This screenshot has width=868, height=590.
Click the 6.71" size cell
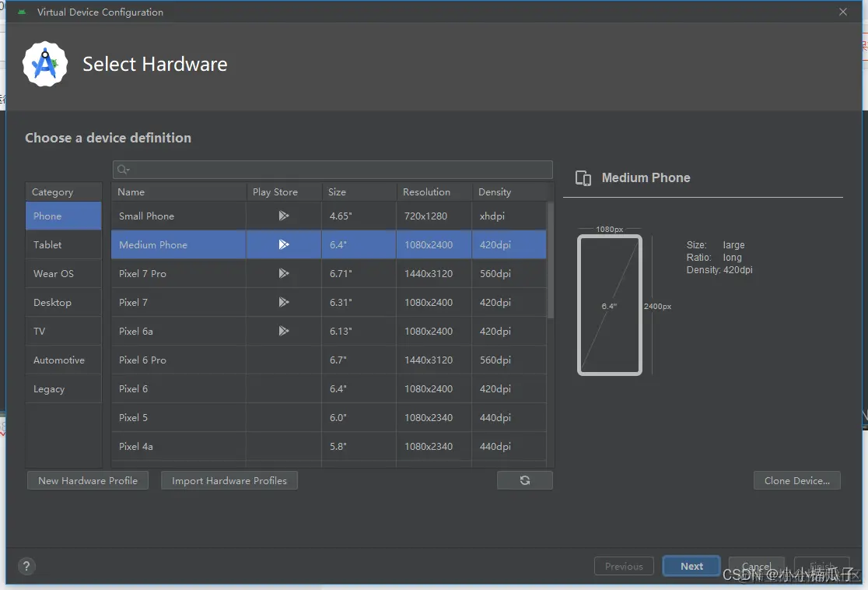[359, 274]
